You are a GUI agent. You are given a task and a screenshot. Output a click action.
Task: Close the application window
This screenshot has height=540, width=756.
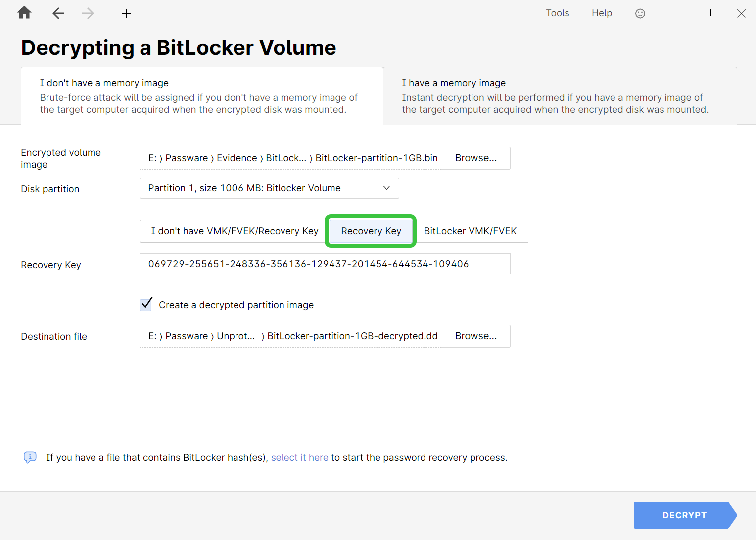coord(741,13)
